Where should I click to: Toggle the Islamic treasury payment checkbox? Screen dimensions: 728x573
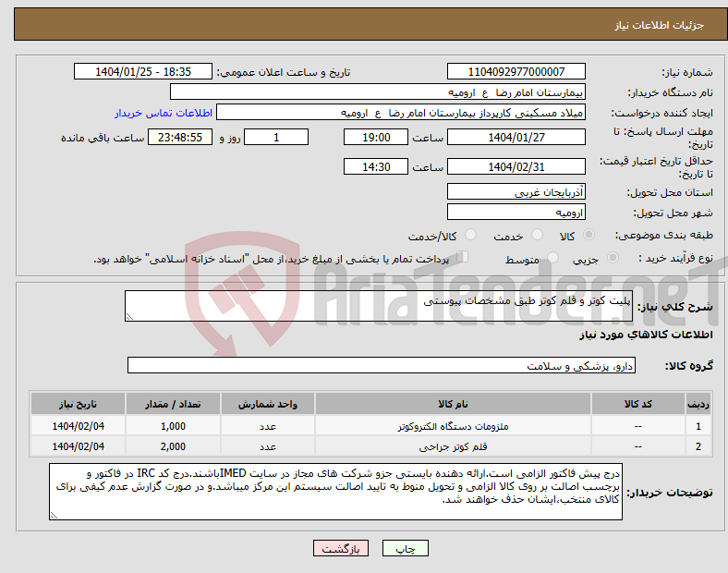[x=463, y=257]
